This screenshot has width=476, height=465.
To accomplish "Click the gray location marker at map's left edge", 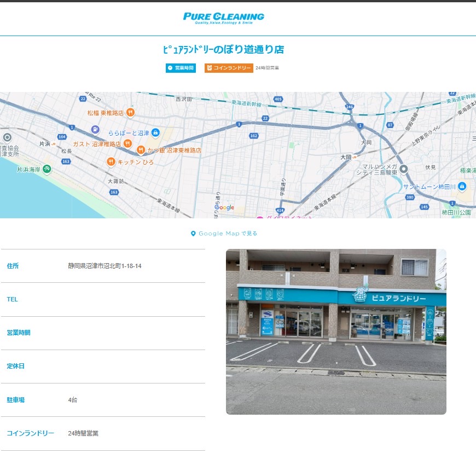I will [7, 137].
